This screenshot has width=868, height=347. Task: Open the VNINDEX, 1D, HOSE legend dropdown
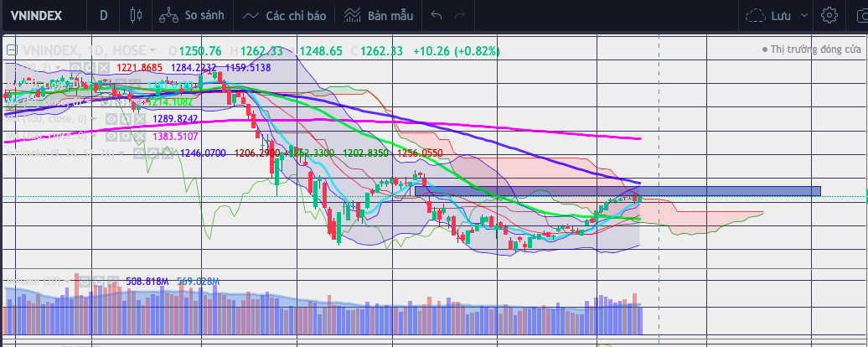click(152, 50)
